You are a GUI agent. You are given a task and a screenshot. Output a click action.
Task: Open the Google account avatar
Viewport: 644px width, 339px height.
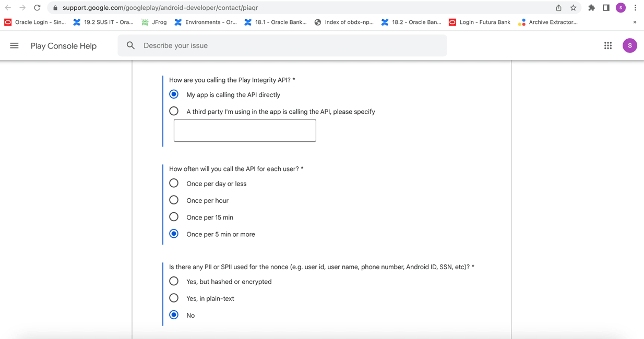pyautogui.click(x=629, y=46)
